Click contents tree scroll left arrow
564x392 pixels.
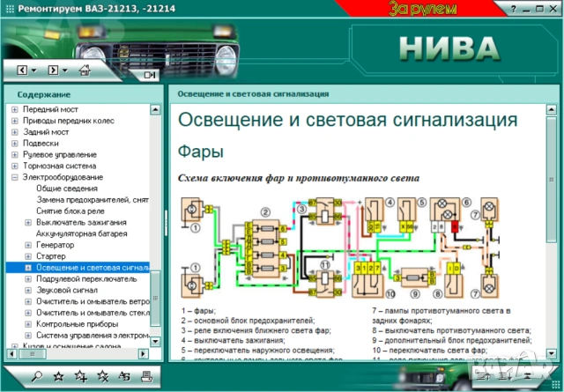pyautogui.click(x=11, y=354)
